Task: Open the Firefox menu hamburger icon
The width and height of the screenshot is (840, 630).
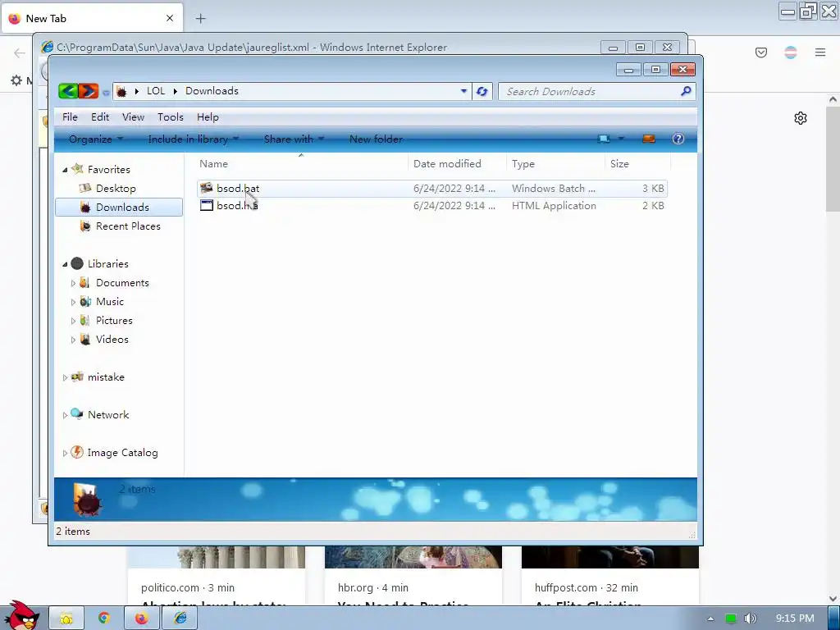Action: pos(819,52)
